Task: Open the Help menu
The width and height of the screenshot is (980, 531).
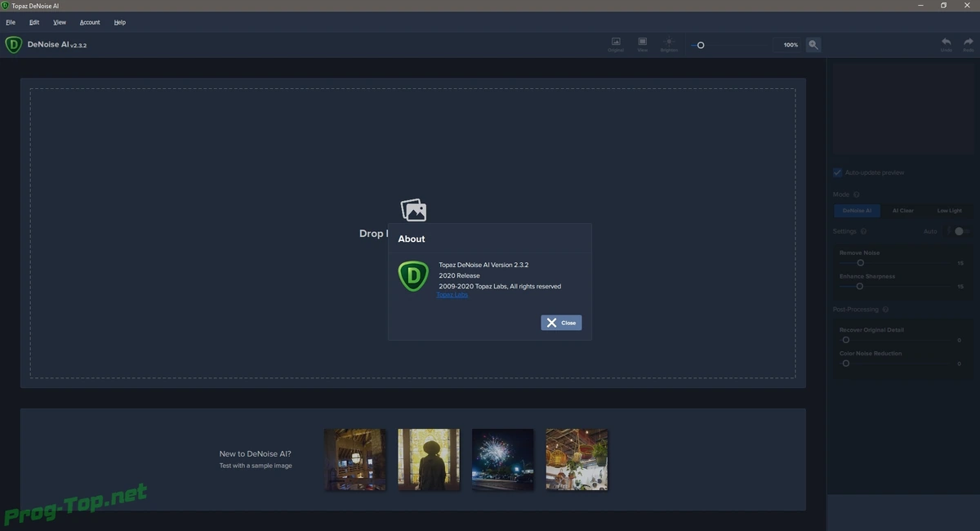Action: tap(120, 22)
